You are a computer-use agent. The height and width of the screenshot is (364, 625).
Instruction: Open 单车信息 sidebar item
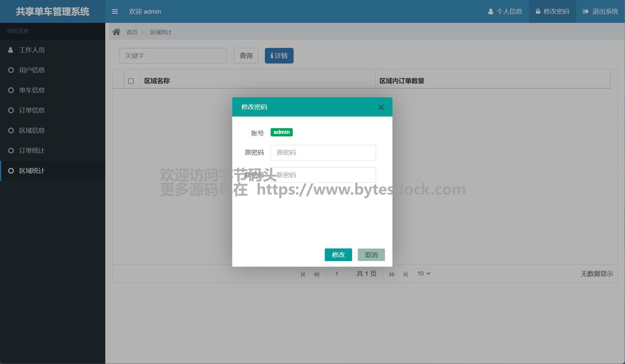(x=32, y=90)
